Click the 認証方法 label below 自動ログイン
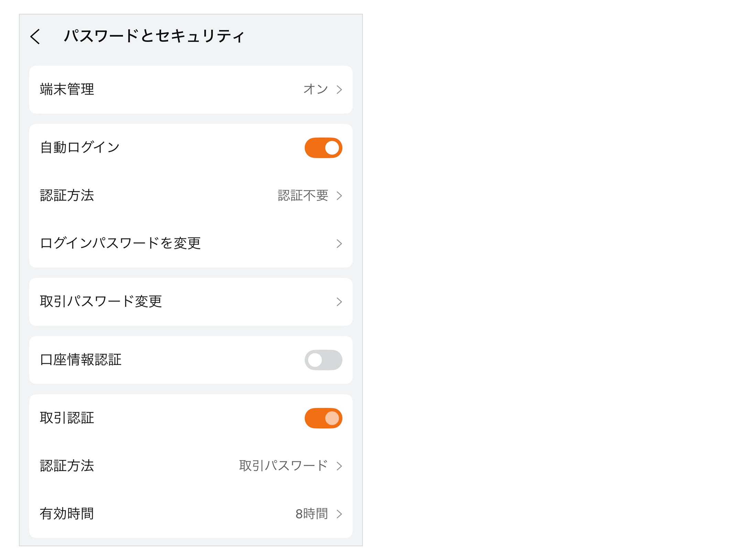 point(67,196)
